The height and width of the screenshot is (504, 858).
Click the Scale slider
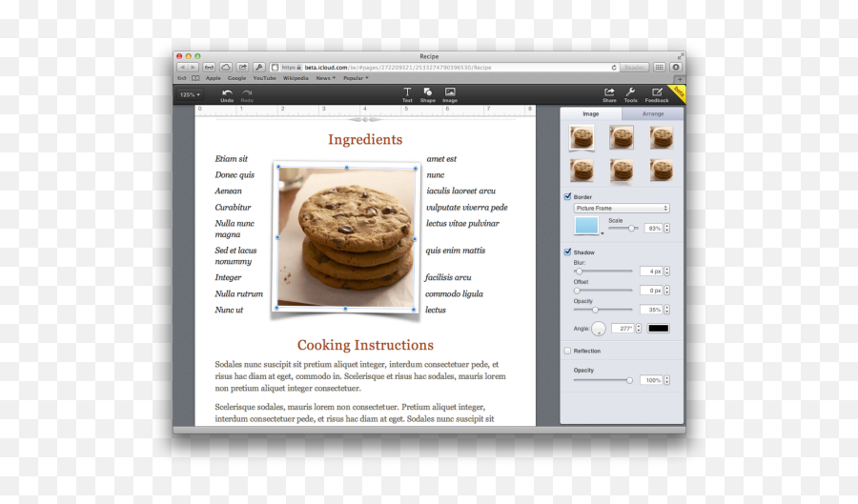click(x=623, y=228)
